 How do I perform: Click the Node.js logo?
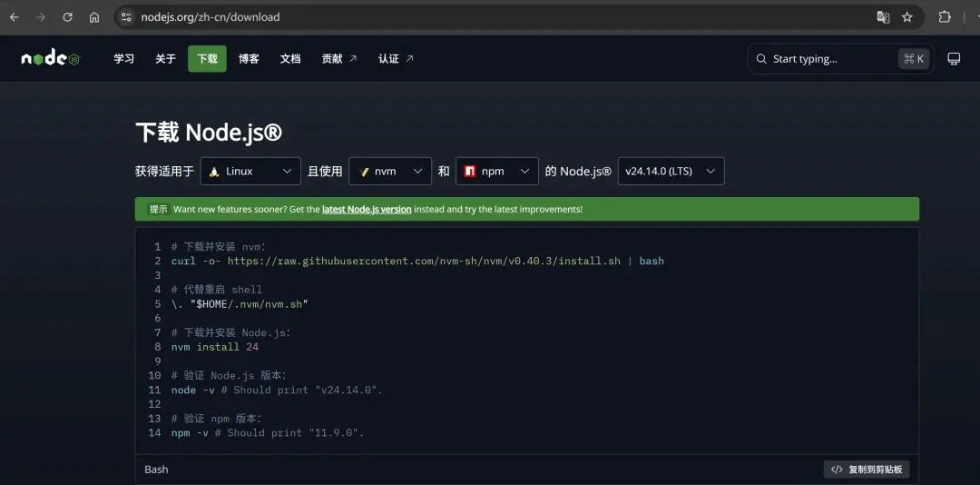click(x=50, y=59)
